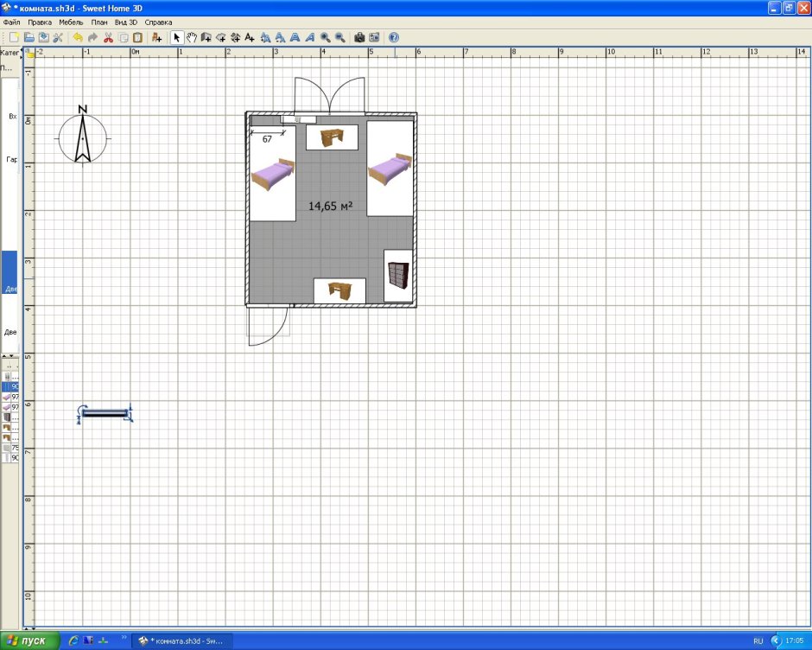Select bookcase row in furniture list
Image resolution: width=812 pixels, height=650 pixels.
coord(10,417)
